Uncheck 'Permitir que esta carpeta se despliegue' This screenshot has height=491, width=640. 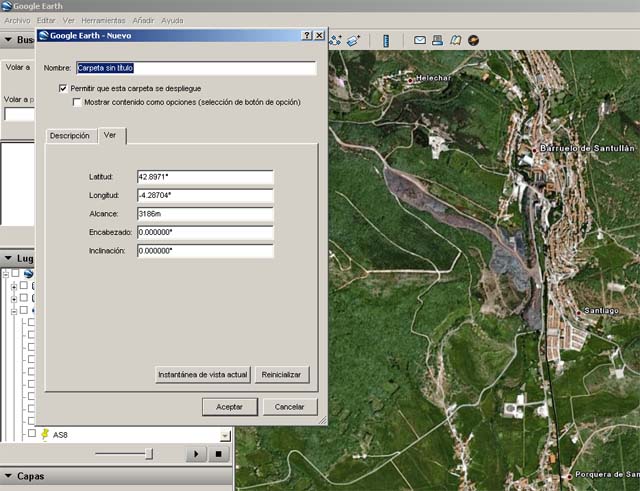coord(64,89)
